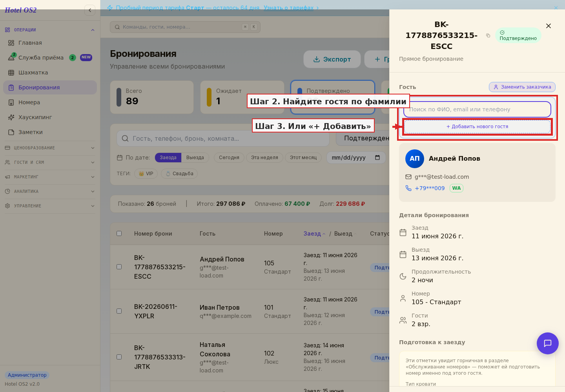This screenshot has width=565, height=392.
Task: Click room 105 Стандарт cell in table
Action: pyautogui.click(x=277, y=267)
